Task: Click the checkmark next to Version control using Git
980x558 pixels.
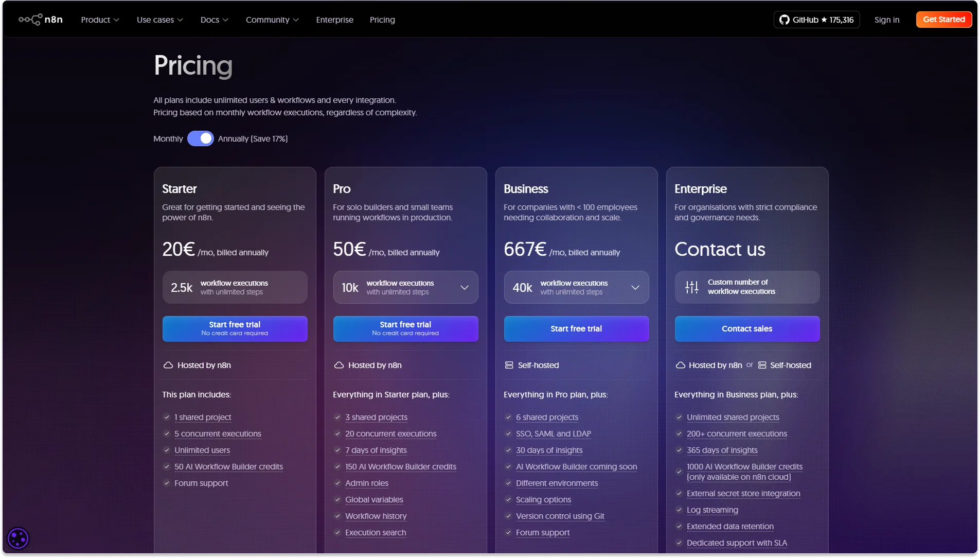Action: [x=508, y=516]
